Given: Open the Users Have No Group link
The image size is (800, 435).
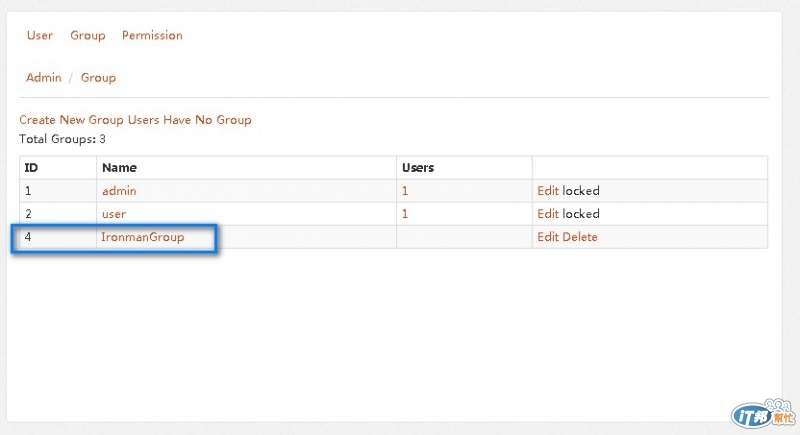Looking at the screenshot, I should (x=190, y=120).
